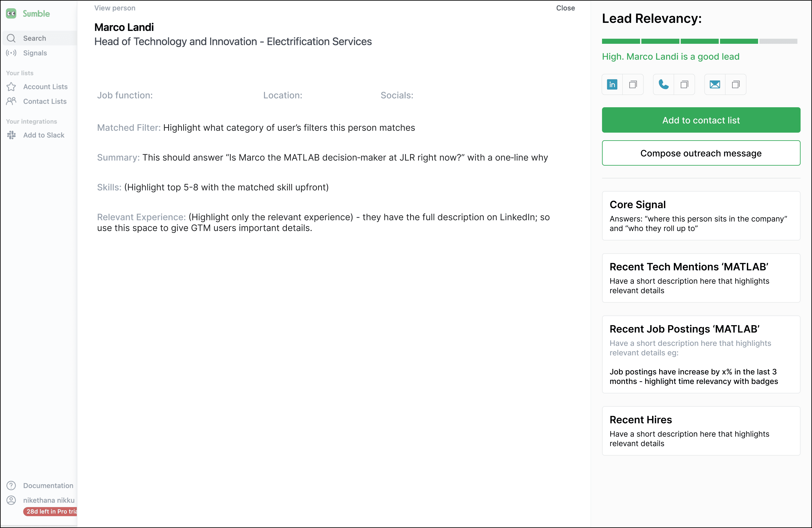Click the LinkedIn profile icon
The width and height of the screenshot is (812, 528).
612,84
